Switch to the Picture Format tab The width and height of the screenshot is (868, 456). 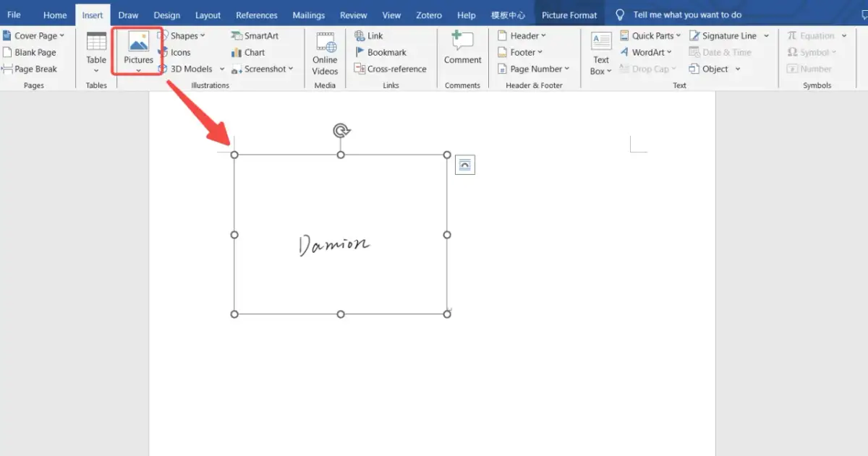pyautogui.click(x=569, y=15)
